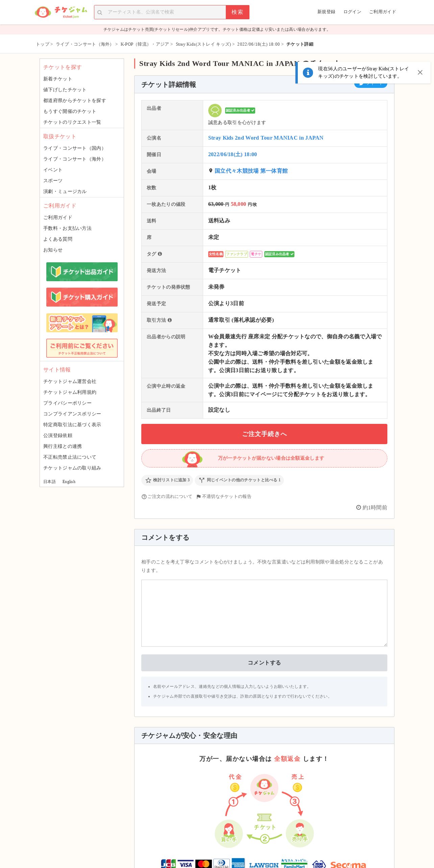Go to トップ in the breadcrumb

(x=43, y=44)
